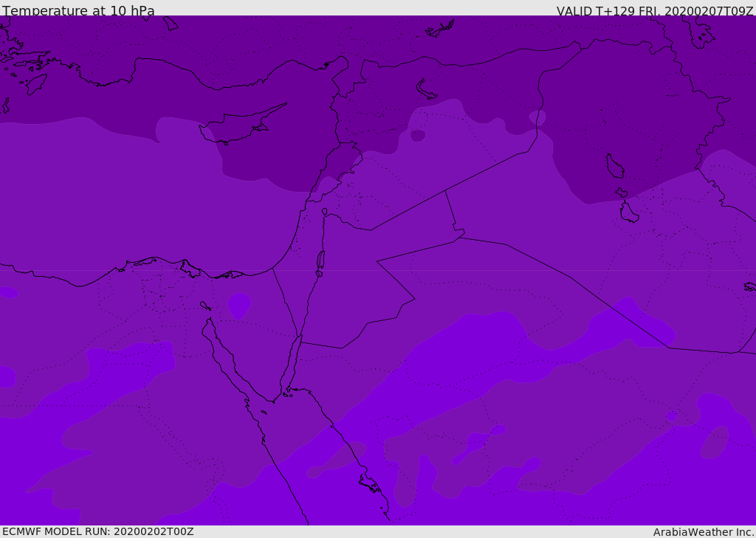Click the 'ECMWF MODEL RUN: 20200202T00Z' label
756x538 pixels.
tap(98, 531)
